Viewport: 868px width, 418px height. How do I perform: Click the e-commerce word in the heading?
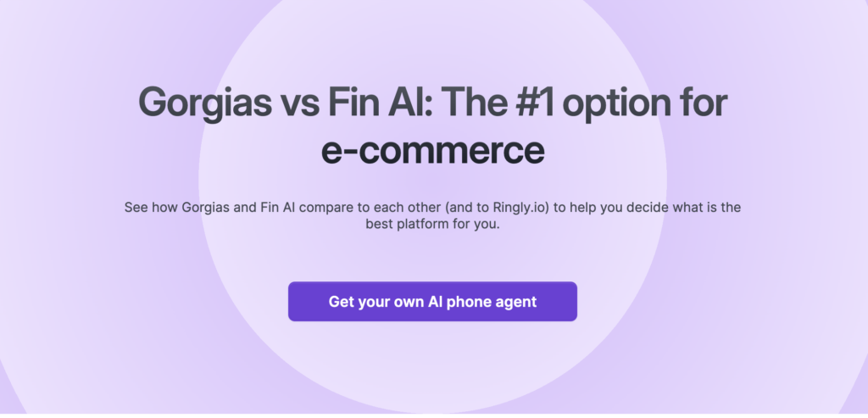click(x=432, y=151)
